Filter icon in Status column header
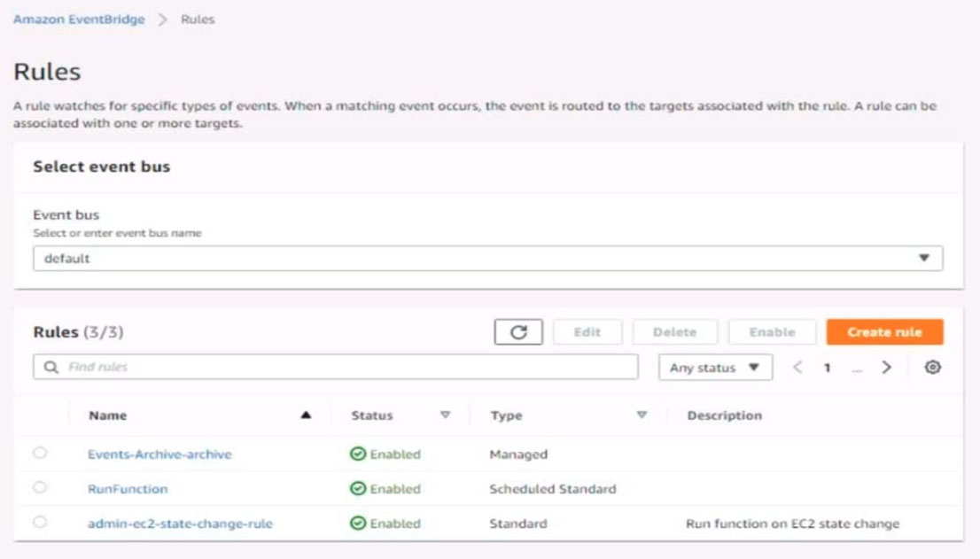 click(x=445, y=415)
